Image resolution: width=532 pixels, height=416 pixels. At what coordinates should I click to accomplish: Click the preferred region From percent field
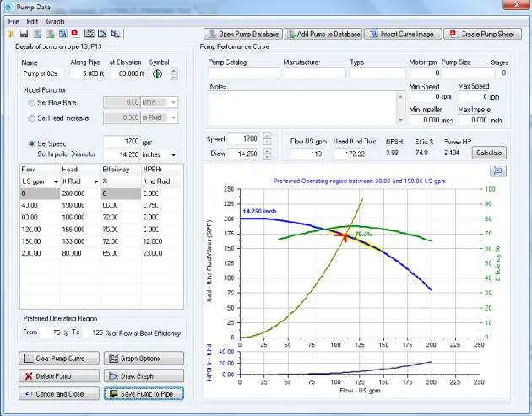tap(51, 333)
